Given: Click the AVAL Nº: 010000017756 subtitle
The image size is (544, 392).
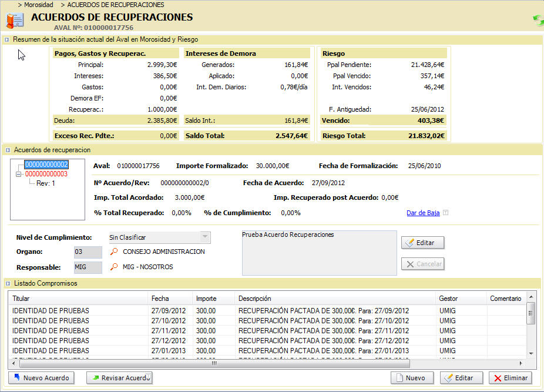Looking at the screenshot, I should point(93,28).
